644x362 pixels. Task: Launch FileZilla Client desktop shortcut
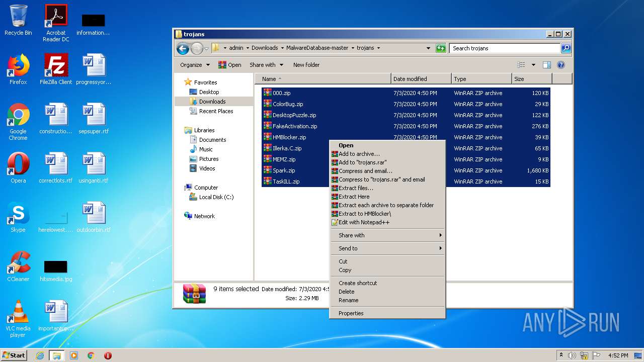pyautogui.click(x=56, y=69)
